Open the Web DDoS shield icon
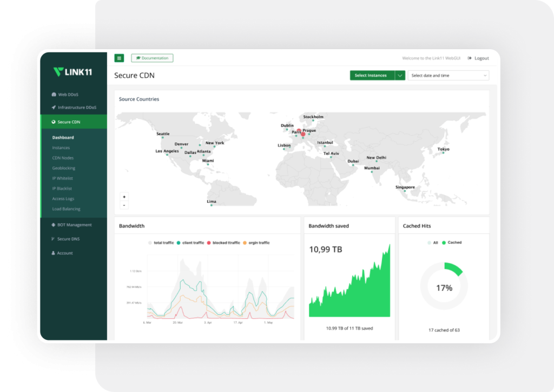The width and height of the screenshot is (554, 392). click(54, 95)
